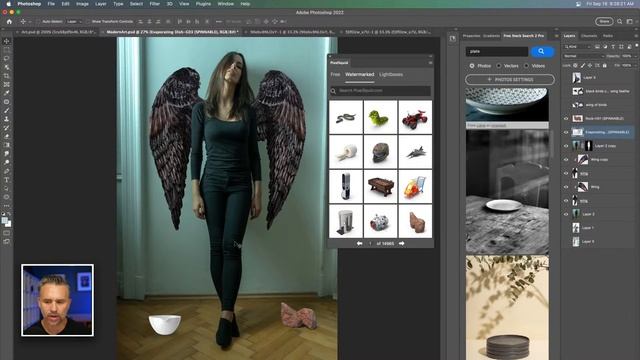Open the Window menu
The width and height of the screenshot is (640, 360).
click(x=226, y=4)
